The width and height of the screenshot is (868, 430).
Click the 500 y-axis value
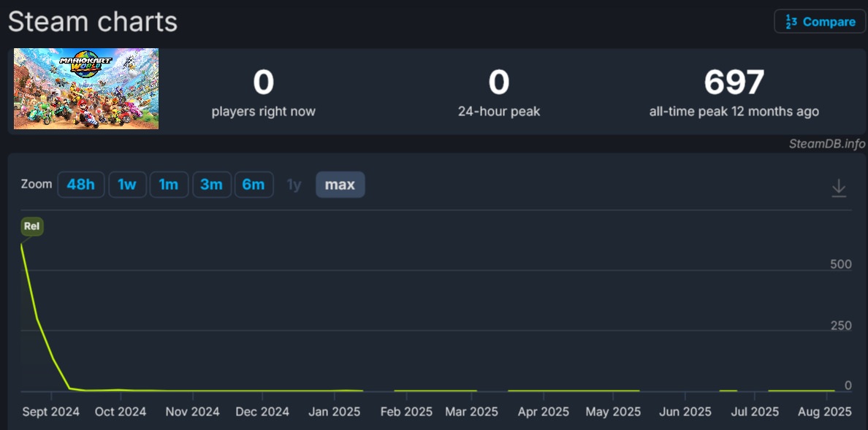841,264
